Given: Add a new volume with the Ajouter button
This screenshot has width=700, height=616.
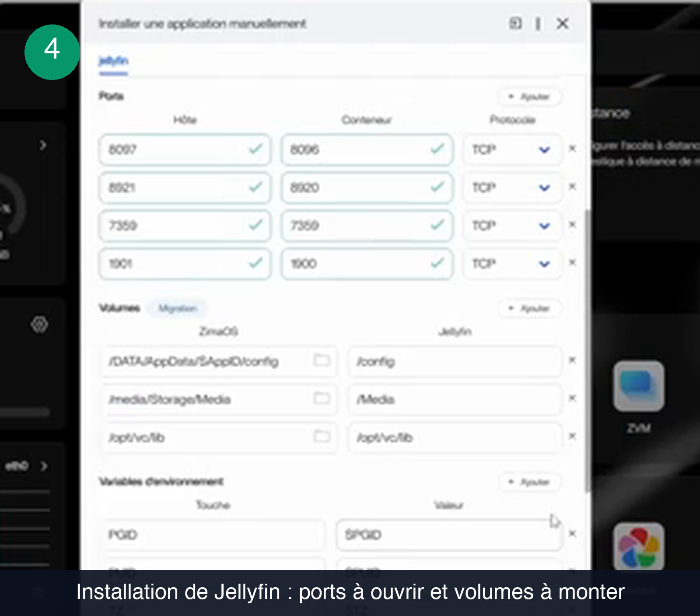Looking at the screenshot, I should (529, 309).
